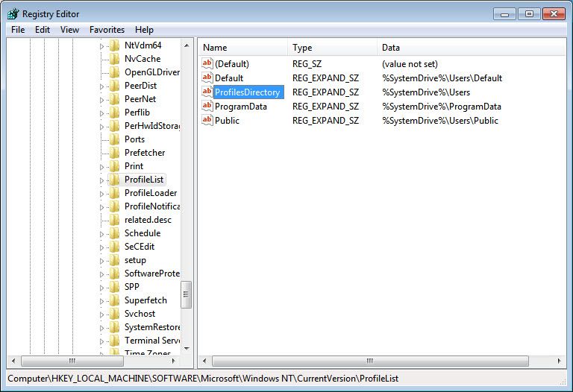Viewport: 573px width, 392px height.
Task: Expand the ProfileList key
Action: (101, 180)
